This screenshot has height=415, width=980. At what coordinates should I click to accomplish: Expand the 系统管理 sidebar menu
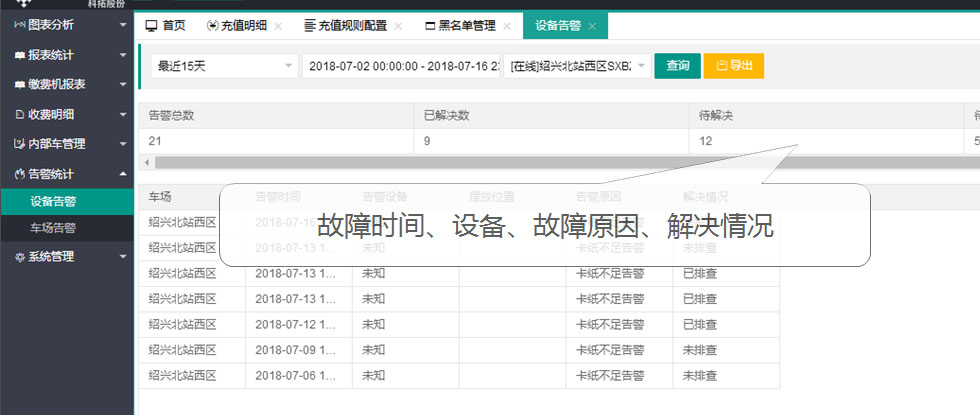[x=122, y=256]
